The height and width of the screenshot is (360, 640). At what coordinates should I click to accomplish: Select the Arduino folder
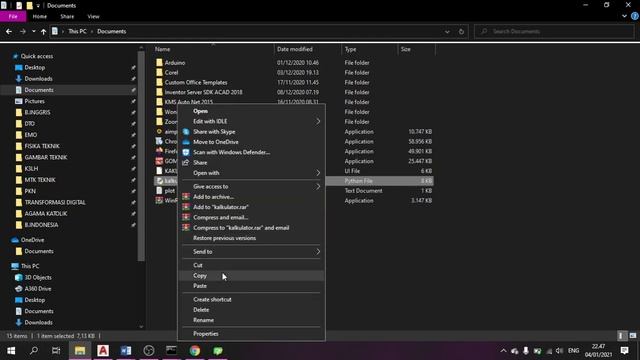pyautogui.click(x=175, y=62)
